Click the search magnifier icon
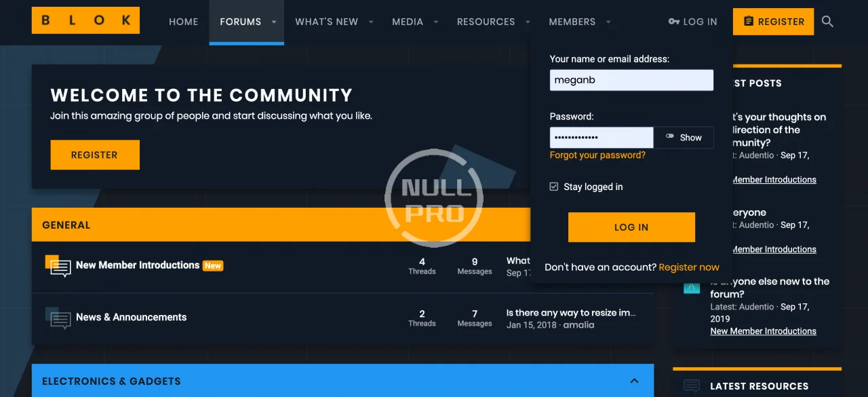The width and height of the screenshot is (868, 397). [x=827, y=22]
